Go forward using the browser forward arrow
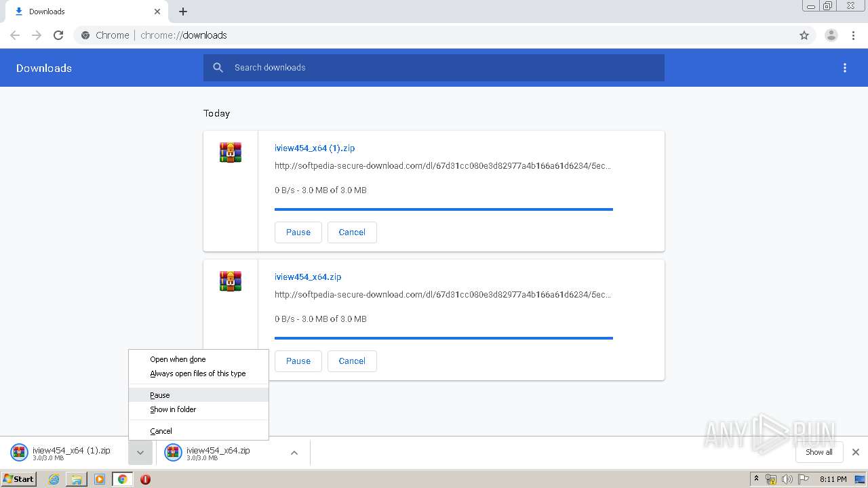This screenshot has width=868, height=488. point(37,35)
